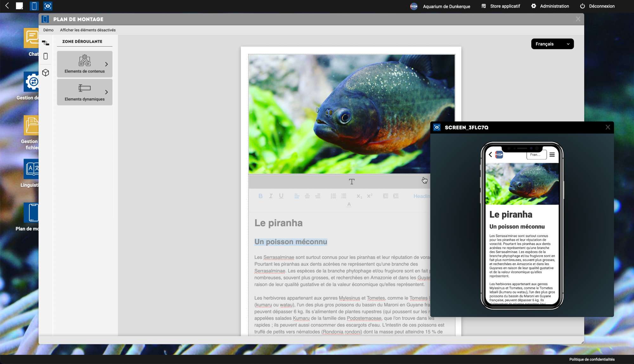Select the 3D cube icon in sidebar
Viewport: 634px width, 364px height.
pyautogui.click(x=46, y=73)
